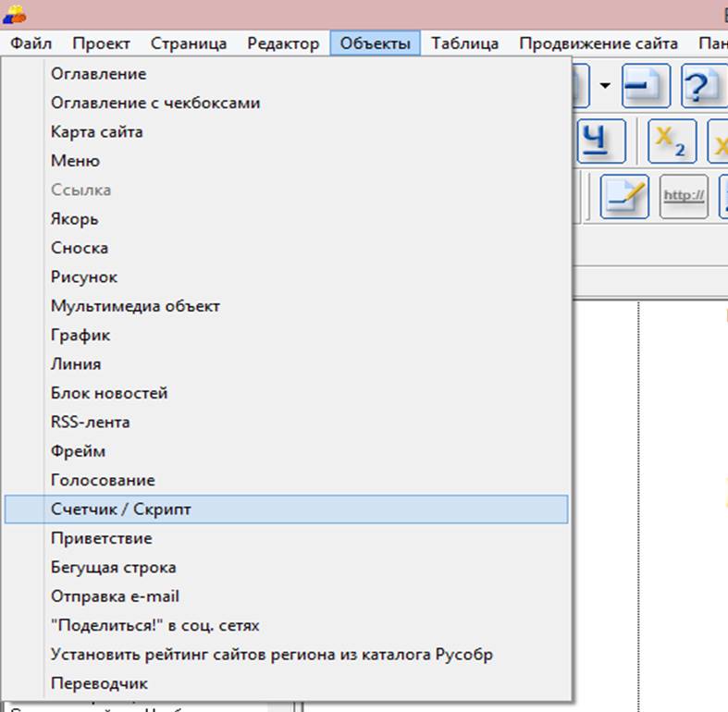This screenshot has width=728, height=712.
Task: Choose 'Оглавление с чекбоксами' menu entry
Action: tap(155, 103)
